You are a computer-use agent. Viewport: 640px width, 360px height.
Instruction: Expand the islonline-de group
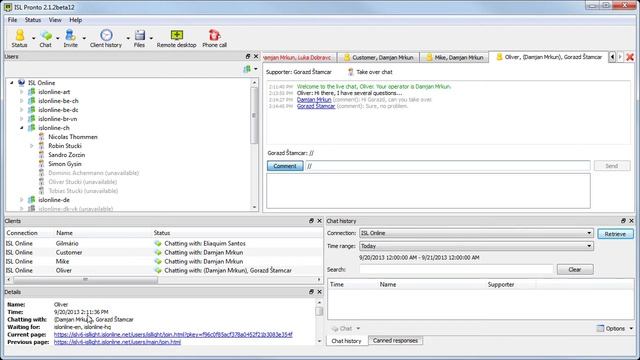point(22,200)
